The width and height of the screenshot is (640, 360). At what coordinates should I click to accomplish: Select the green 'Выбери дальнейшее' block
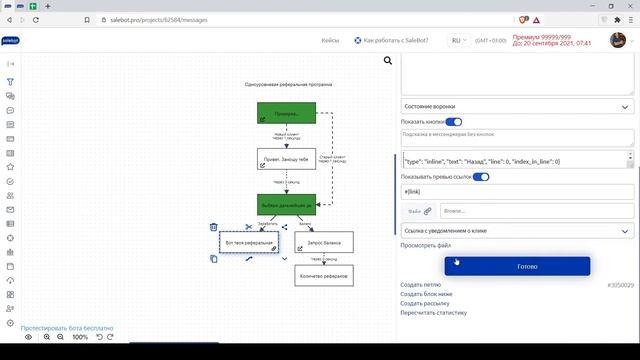(x=287, y=205)
